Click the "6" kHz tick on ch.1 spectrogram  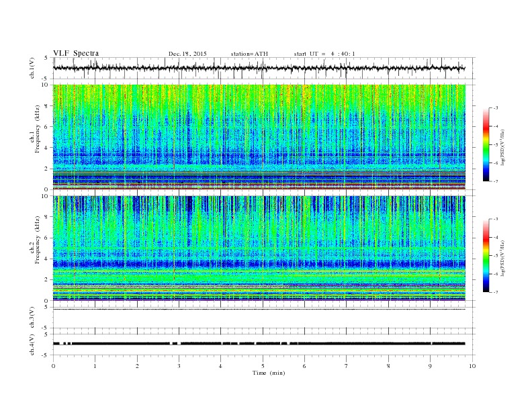47,127
